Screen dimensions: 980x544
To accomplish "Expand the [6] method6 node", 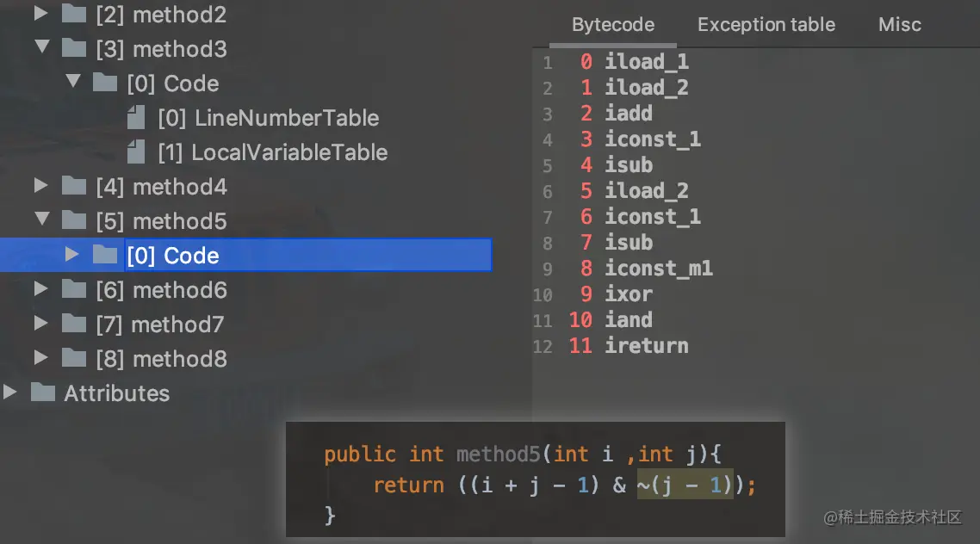I will [41, 288].
